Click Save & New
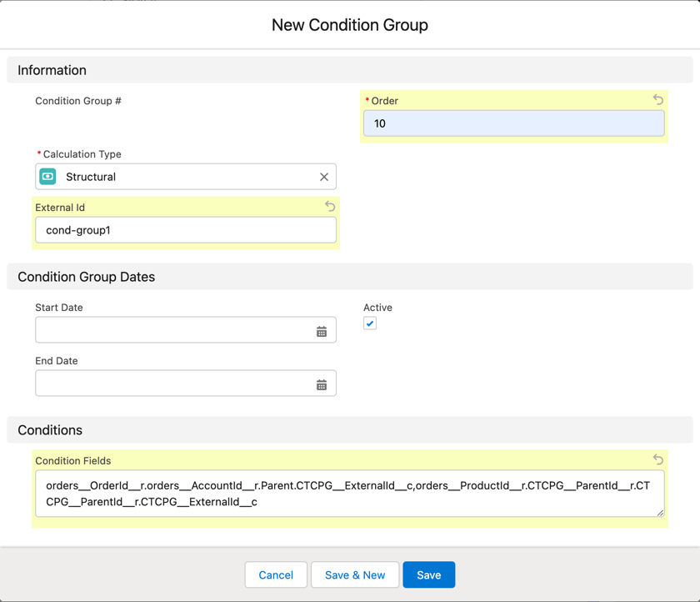This screenshot has width=700, height=602. [355, 574]
